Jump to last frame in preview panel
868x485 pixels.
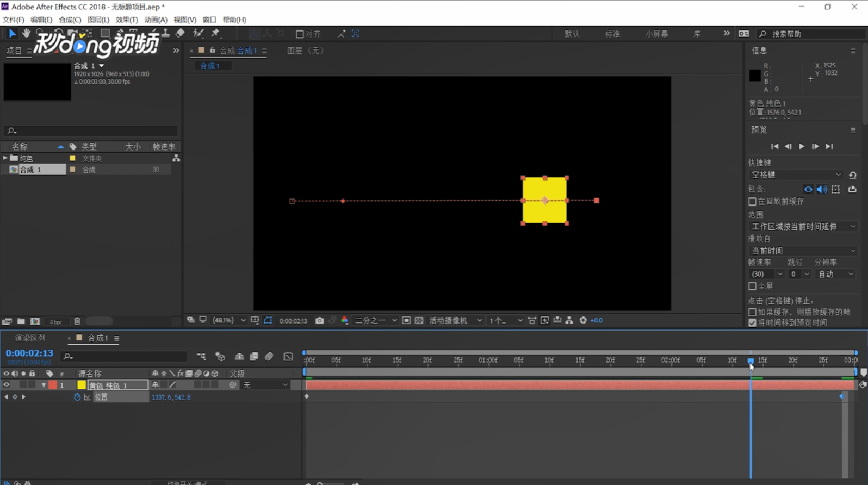[x=829, y=146]
